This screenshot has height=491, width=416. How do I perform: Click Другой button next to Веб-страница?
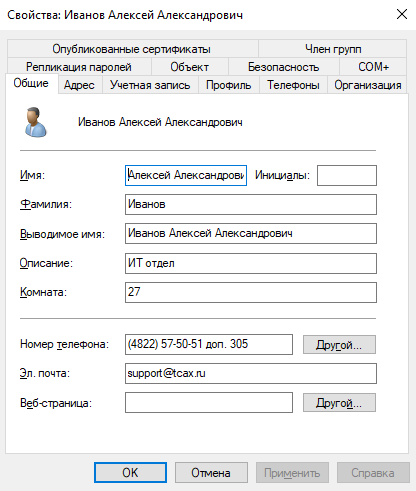click(339, 403)
